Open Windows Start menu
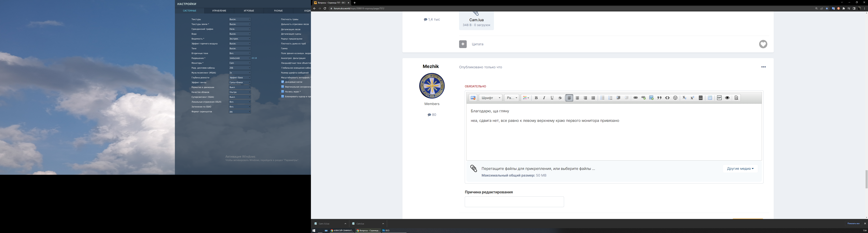Viewport: 868px width, 233px height. point(314,231)
